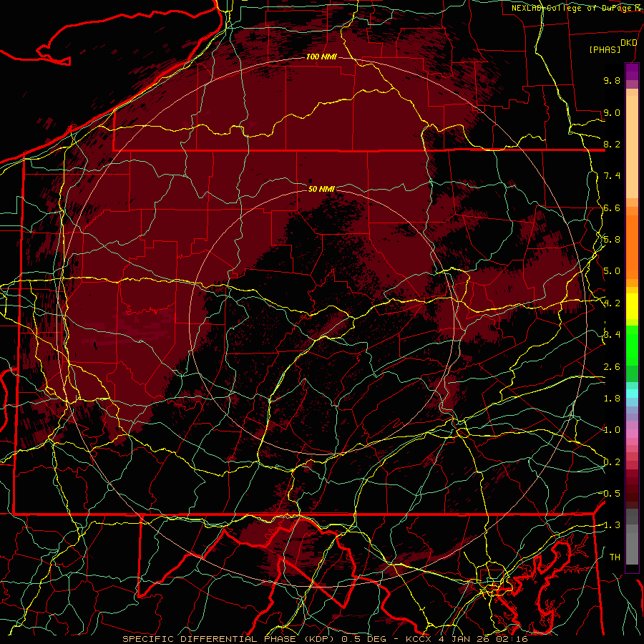Click the 5.0 value on the color scale
The image size is (644, 644).
612,271
